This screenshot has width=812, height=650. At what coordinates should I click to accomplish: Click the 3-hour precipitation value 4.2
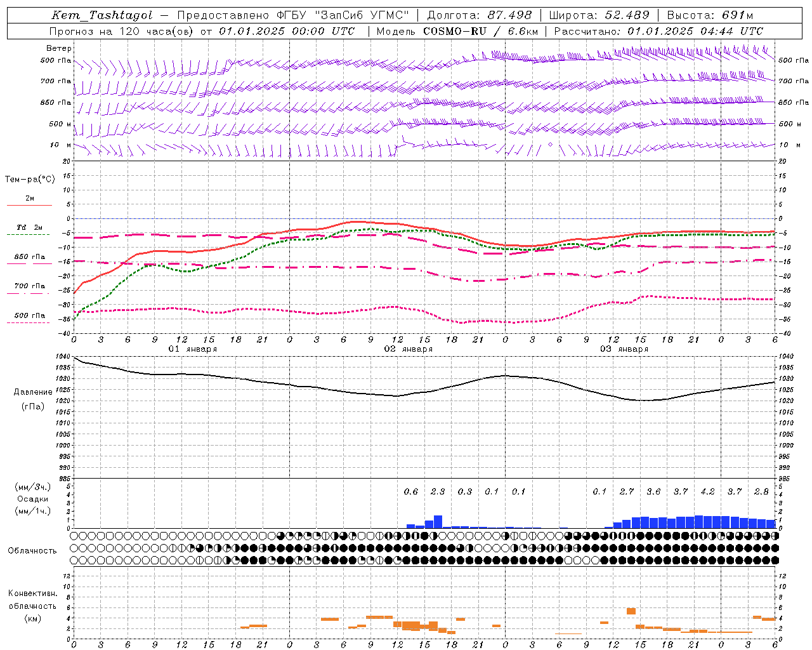click(707, 491)
